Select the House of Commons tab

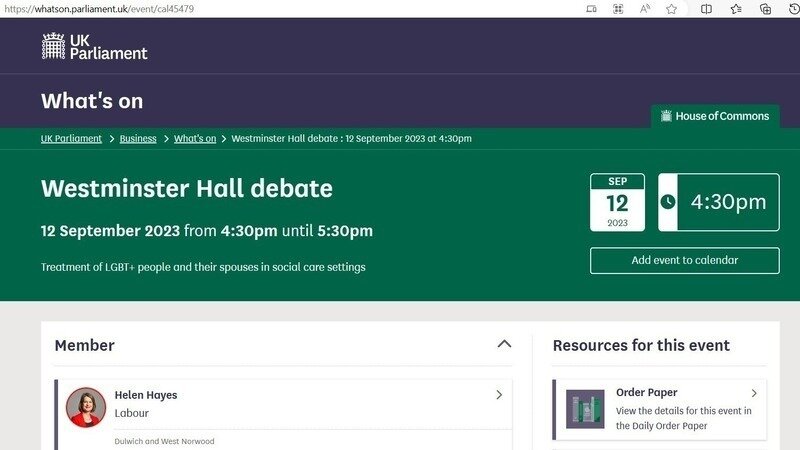tap(715, 116)
